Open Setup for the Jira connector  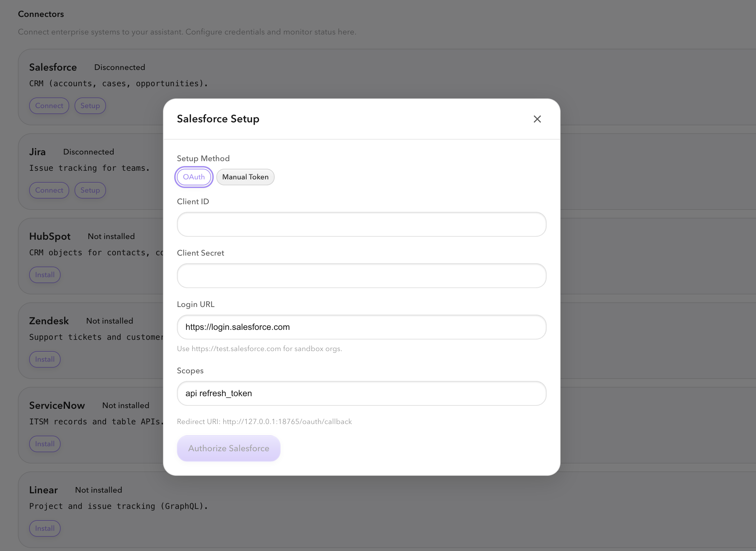[x=90, y=190]
